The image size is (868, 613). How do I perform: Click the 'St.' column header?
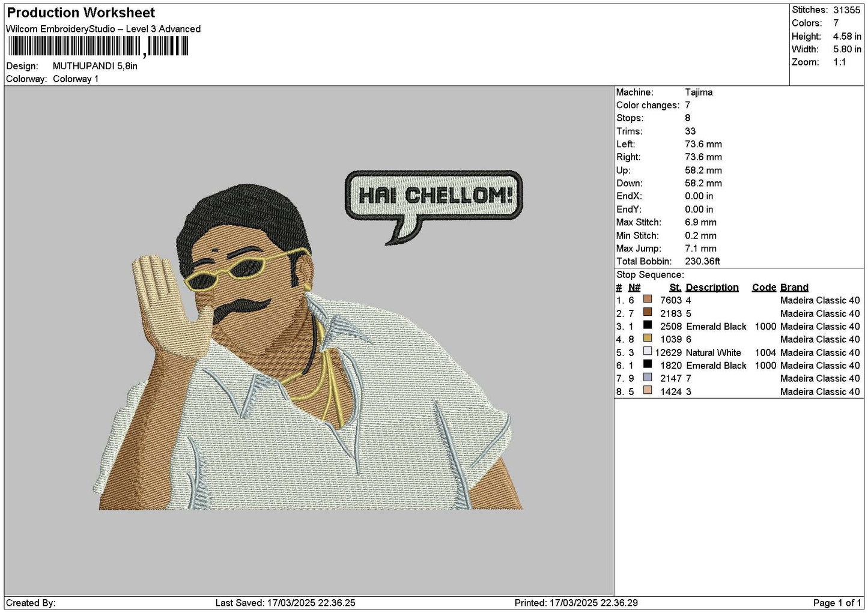[676, 288]
